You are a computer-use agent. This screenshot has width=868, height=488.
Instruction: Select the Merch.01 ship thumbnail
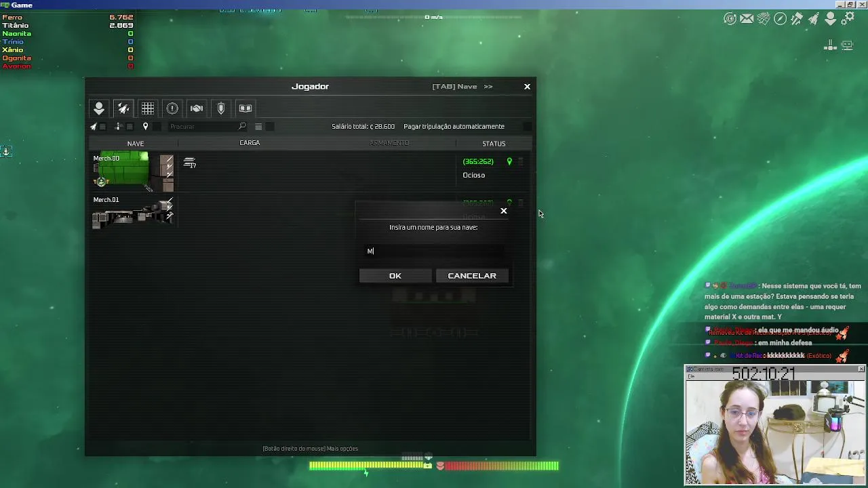(x=134, y=212)
